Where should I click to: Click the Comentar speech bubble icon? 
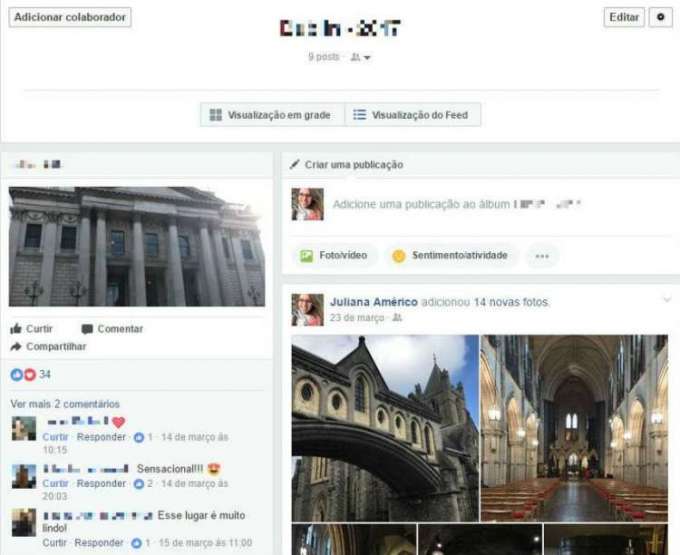pos(87,329)
